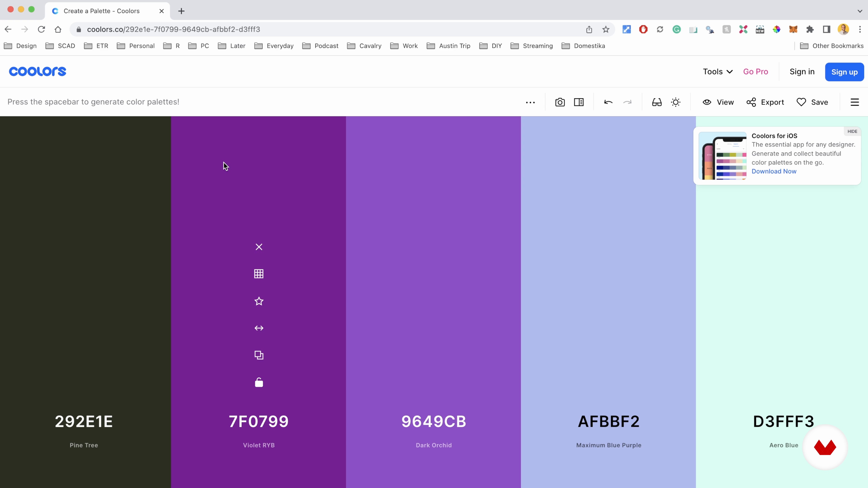Save the palette with heart Save button
The height and width of the screenshot is (488, 868).
(812, 102)
